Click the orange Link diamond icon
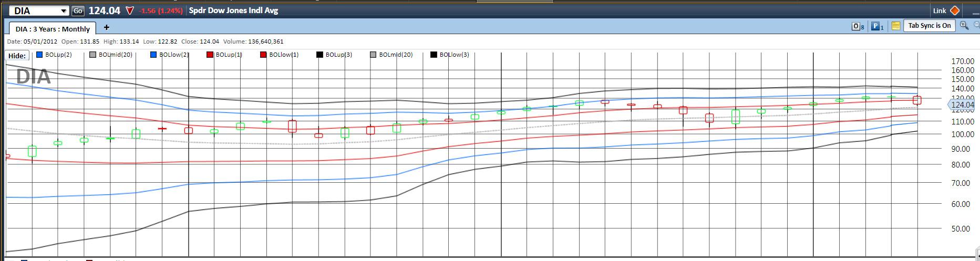The height and width of the screenshot is (261, 980). [955, 11]
